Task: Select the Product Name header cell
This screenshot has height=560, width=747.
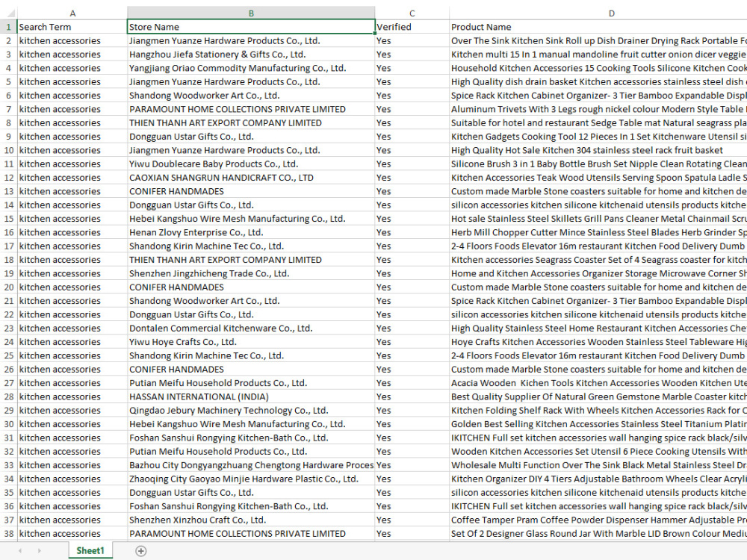Action: tap(598, 27)
